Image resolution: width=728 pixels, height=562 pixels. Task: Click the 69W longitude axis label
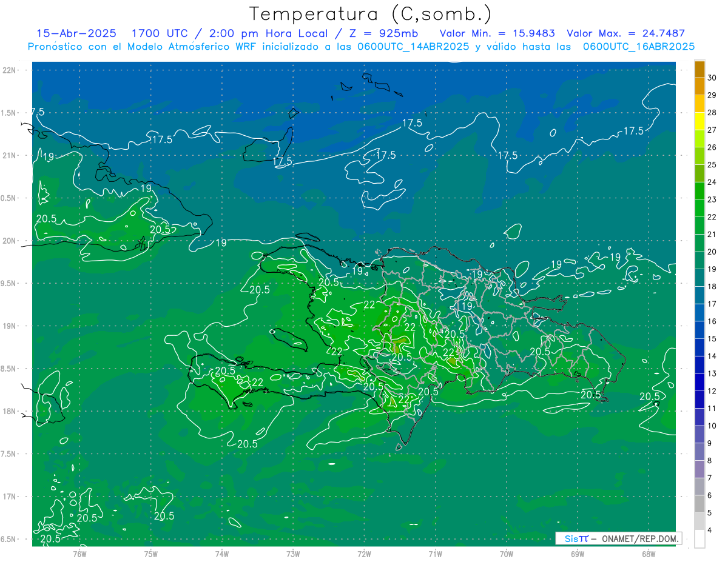tap(578, 554)
